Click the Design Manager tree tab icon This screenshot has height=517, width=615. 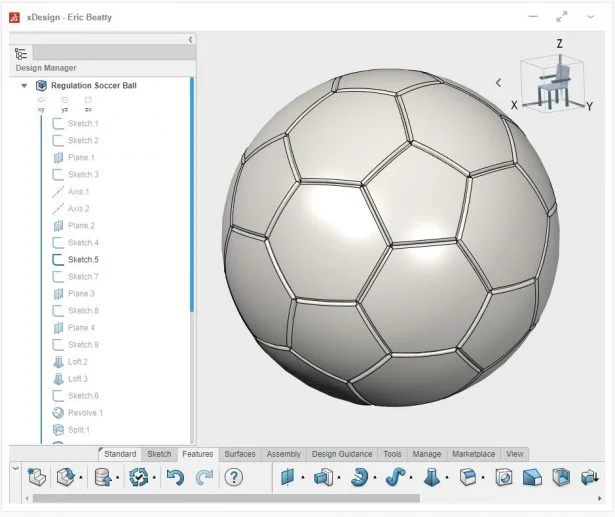point(22,54)
